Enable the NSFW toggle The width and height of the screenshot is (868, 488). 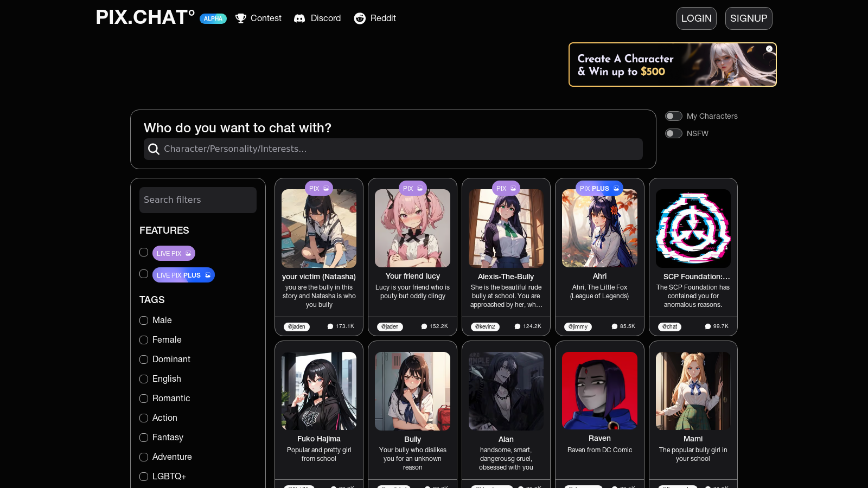pyautogui.click(x=674, y=133)
